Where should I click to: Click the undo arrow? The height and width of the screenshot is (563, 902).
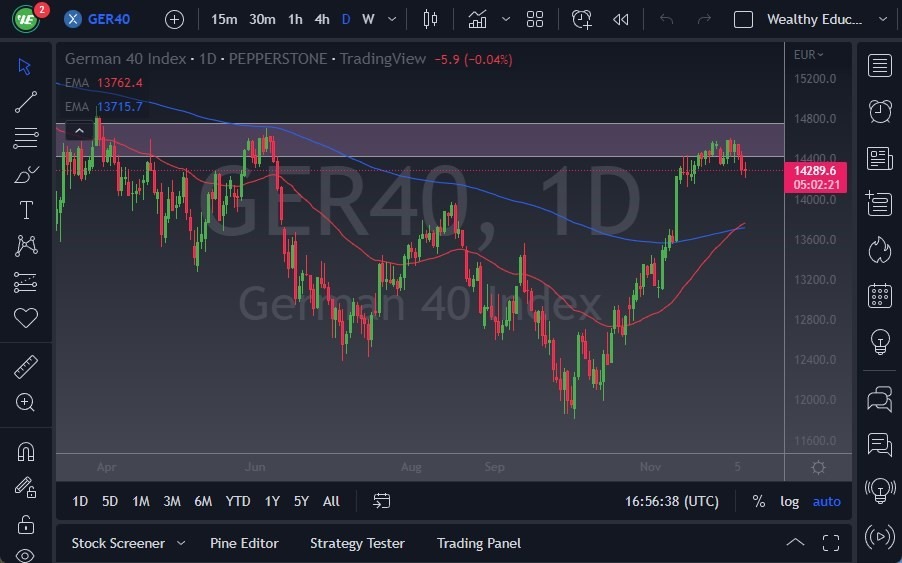tap(666, 20)
